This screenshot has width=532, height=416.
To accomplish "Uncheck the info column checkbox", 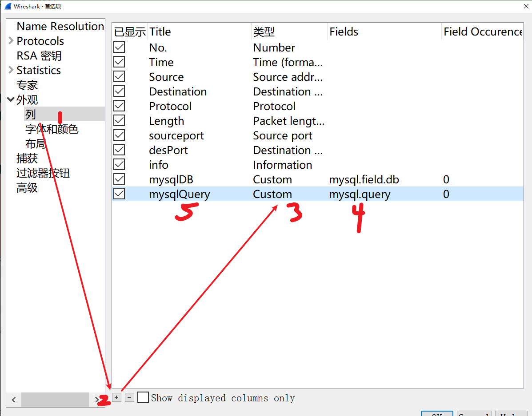I will coord(119,164).
